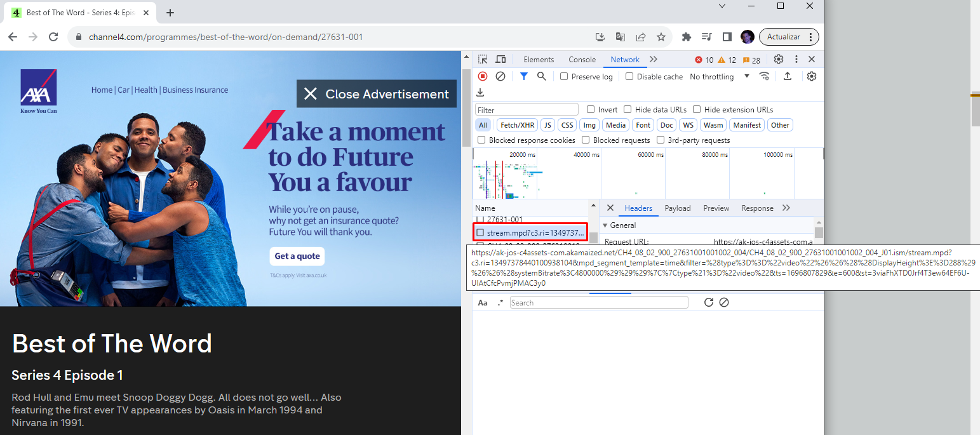Refresh the search results
Image resolution: width=980 pixels, height=435 pixels.
[x=709, y=303]
